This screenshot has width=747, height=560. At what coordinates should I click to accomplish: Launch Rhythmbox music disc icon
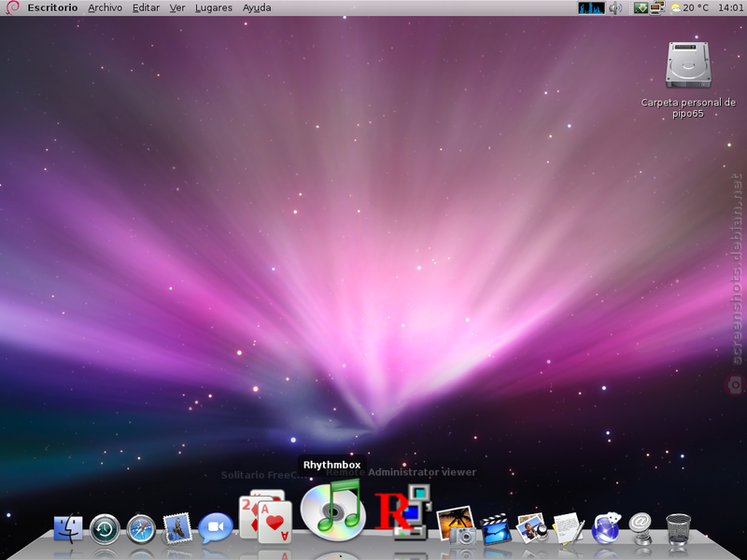click(x=334, y=510)
